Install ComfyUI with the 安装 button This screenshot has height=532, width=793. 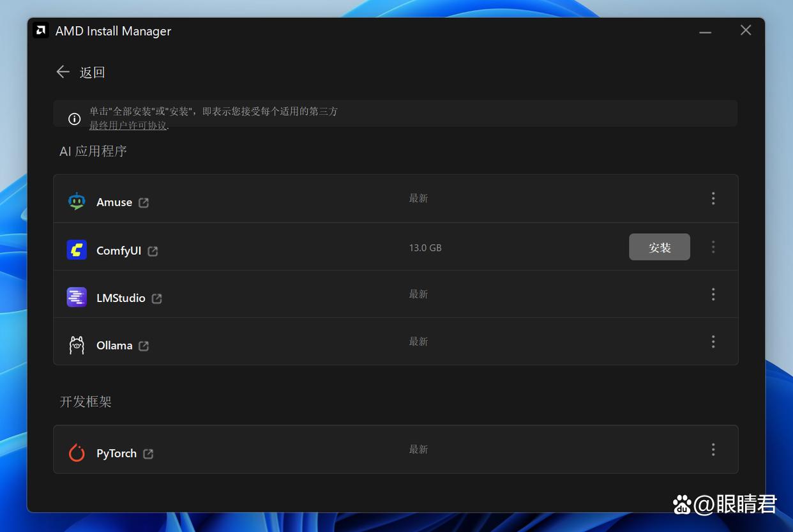coord(660,247)
